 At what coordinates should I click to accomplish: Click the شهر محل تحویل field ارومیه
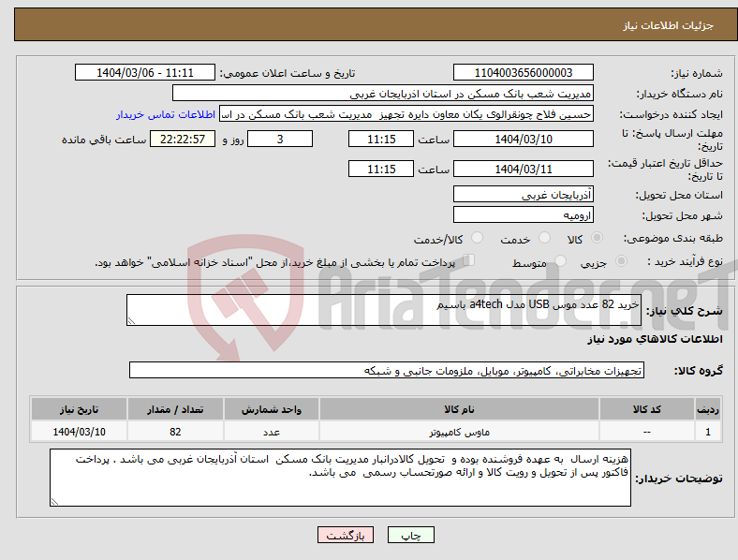(523, 214)
